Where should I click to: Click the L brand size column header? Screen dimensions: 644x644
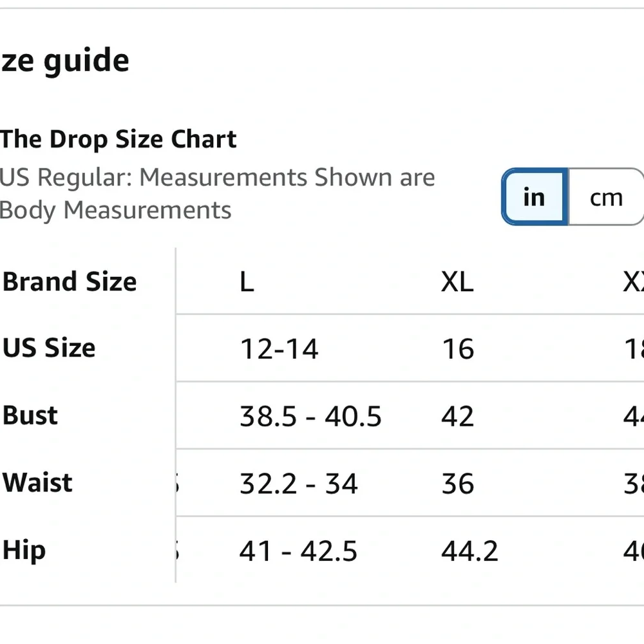247,282
